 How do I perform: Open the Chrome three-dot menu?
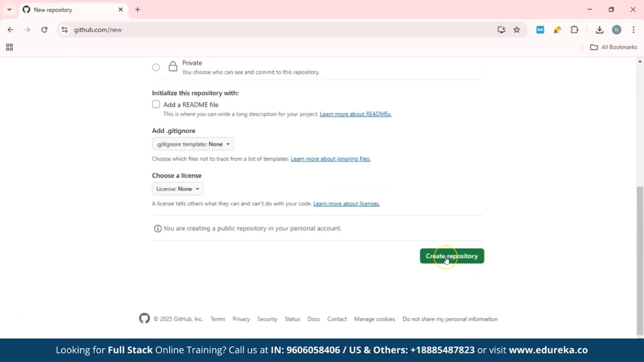pos(634,30)
